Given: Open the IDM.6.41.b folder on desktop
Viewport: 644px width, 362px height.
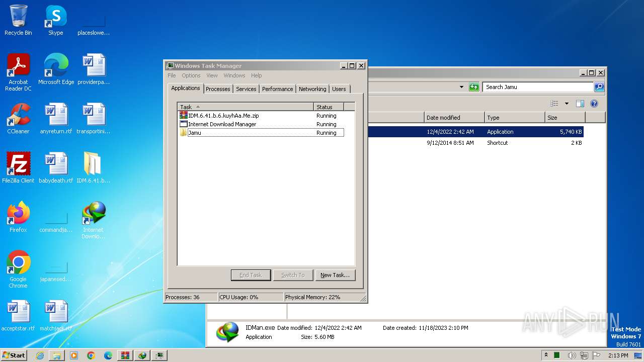Looking at the screenshot, I should pyautogui.click(x=93, y=168).
